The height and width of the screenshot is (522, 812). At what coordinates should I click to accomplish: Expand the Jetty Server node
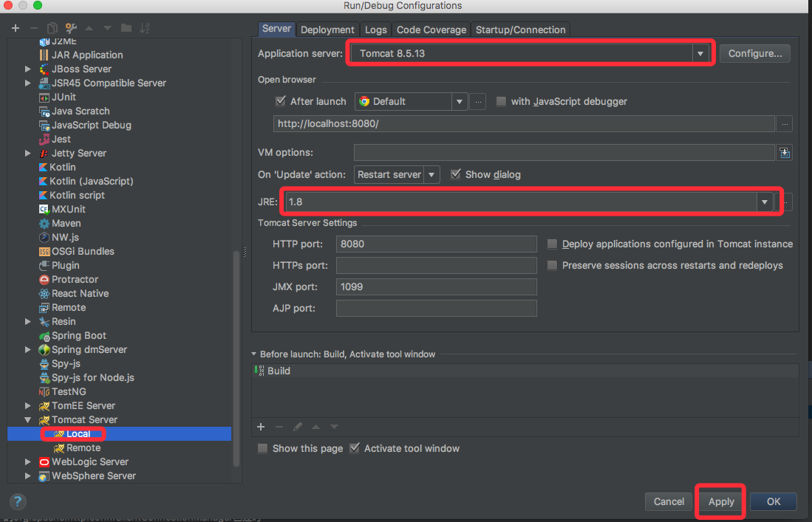(x=28, y=153)
